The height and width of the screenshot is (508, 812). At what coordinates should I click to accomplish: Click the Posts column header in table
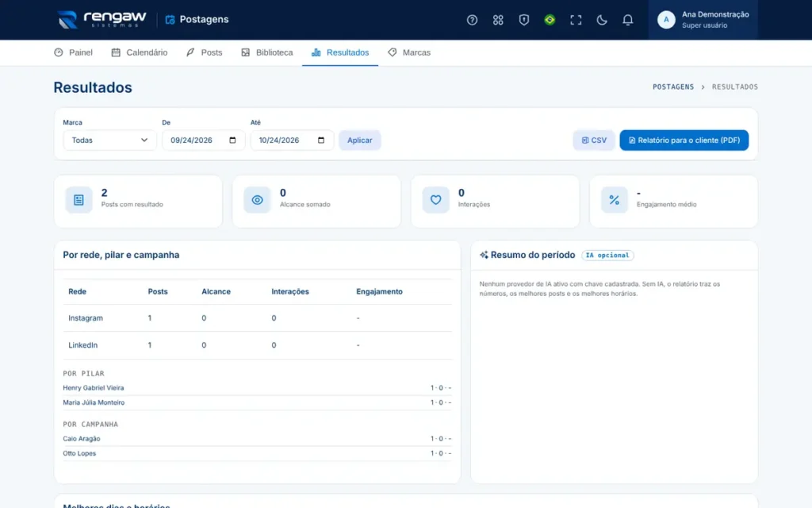coord(158,291)
